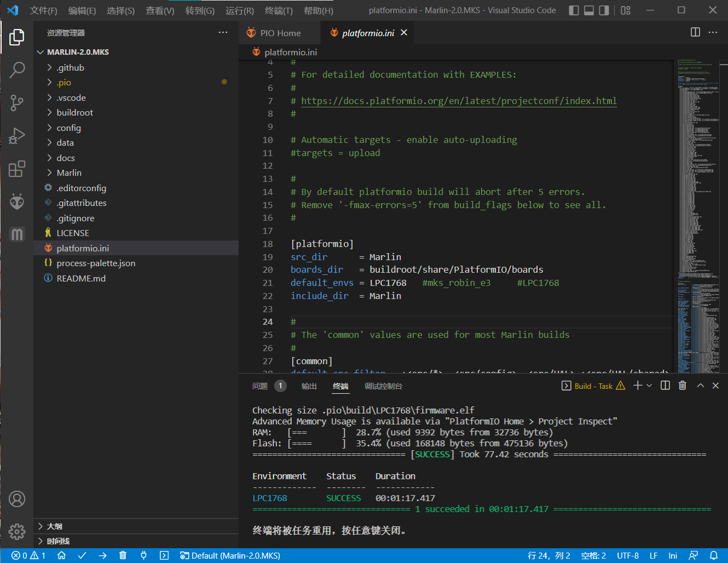
Task: Open new terminal launch profile dropdown
Action: [650, 386]
